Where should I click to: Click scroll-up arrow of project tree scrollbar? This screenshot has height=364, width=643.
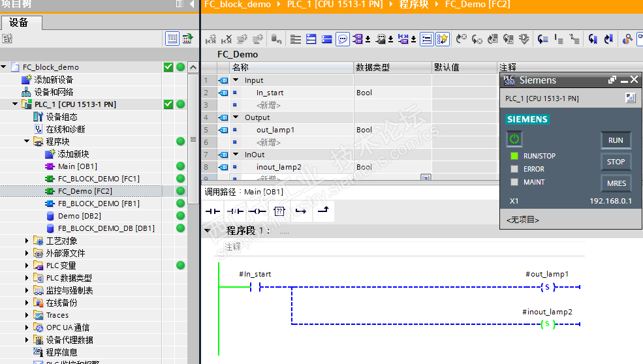(193, 67)
